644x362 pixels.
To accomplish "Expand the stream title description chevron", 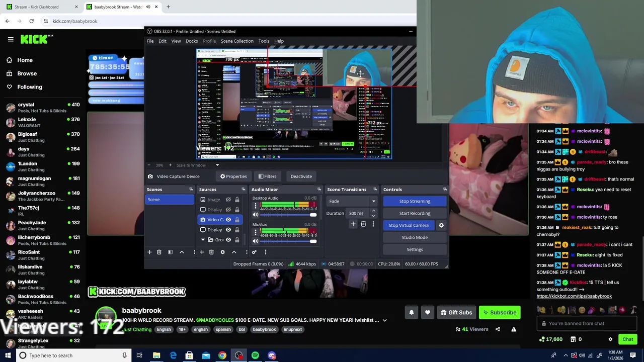I will tap(384, 320).
